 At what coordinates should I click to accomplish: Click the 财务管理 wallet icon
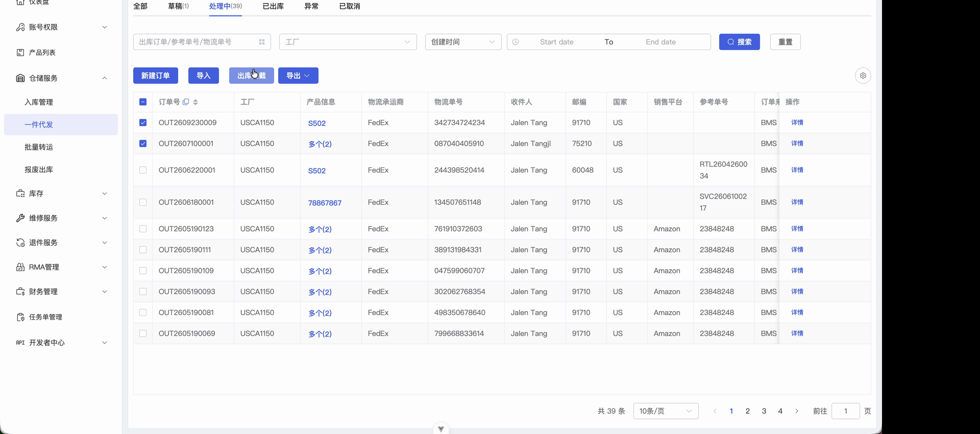tap(20, 292)
